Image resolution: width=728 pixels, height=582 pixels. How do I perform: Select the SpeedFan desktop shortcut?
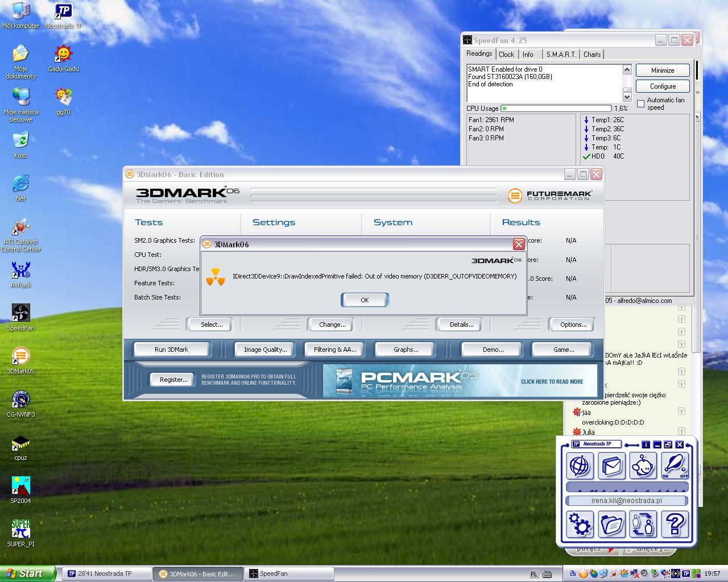click(20, 318)
